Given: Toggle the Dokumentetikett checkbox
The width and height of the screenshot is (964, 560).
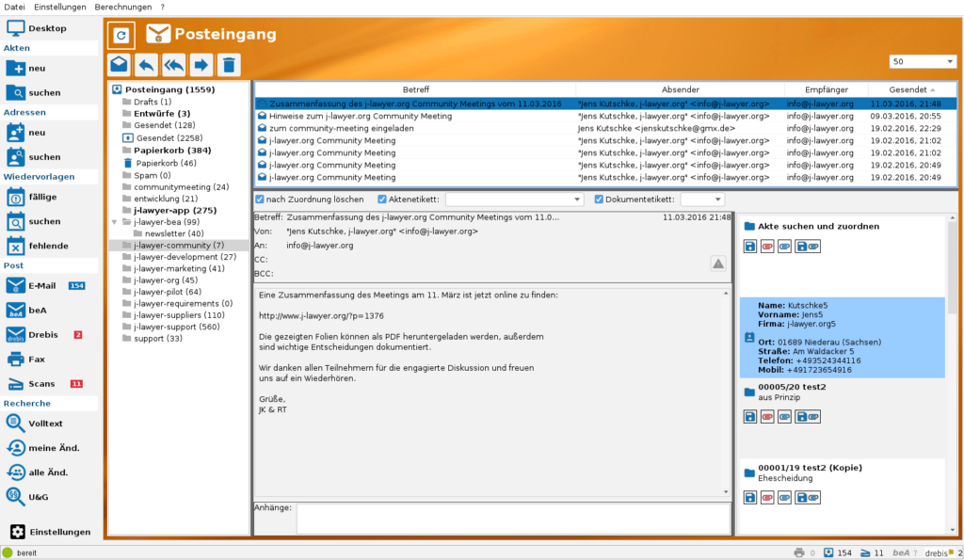Looking at the screenshot, I should pyautogui.click(x=599, y=200).
